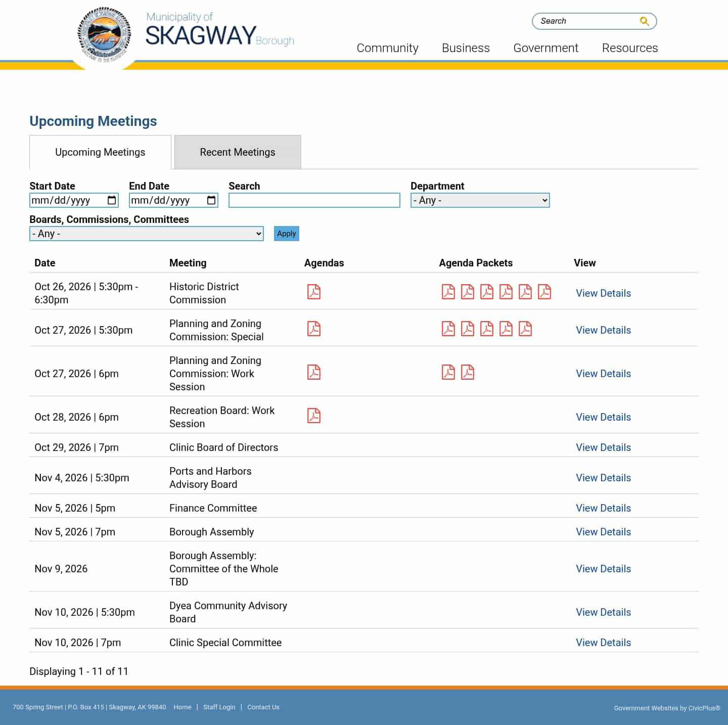
Task: Open fourth agenda packet PDF for Planning and Zoning Special
Action: pos(506,329)
